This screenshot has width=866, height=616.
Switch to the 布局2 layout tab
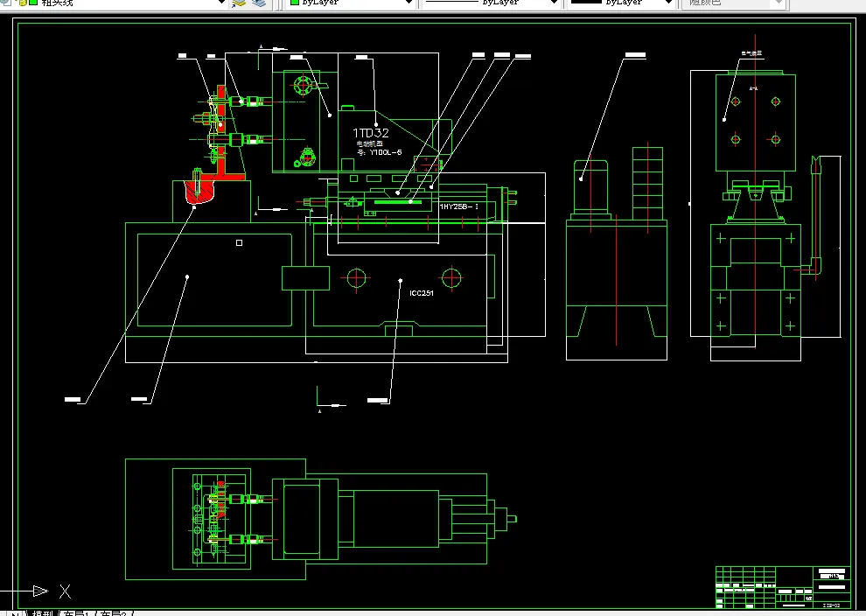click(114, 612)
